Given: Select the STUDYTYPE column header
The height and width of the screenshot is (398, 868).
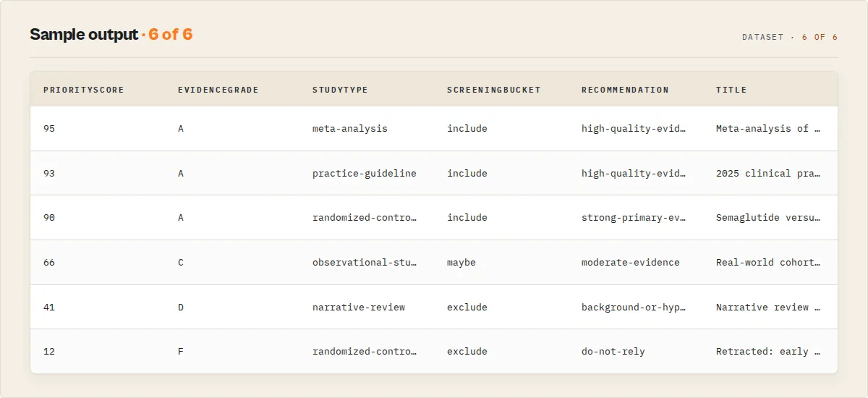Looking at the screenshot, I should coord(340,90).
